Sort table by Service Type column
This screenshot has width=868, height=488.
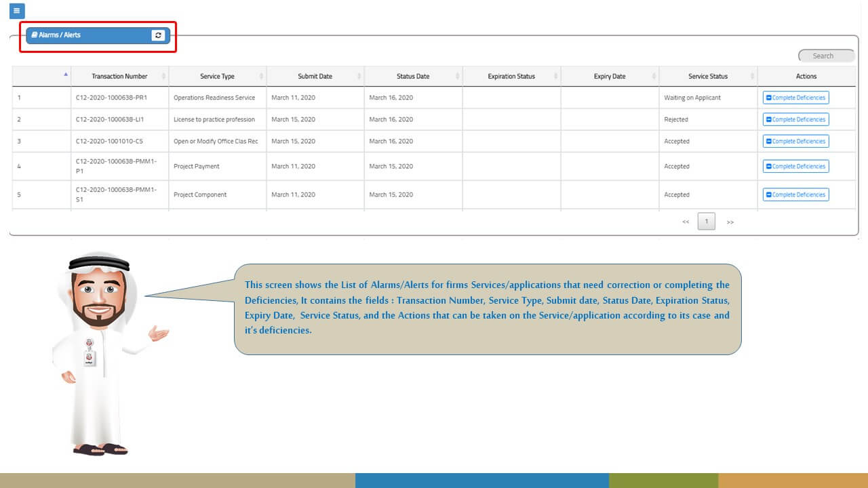point(217,77)
